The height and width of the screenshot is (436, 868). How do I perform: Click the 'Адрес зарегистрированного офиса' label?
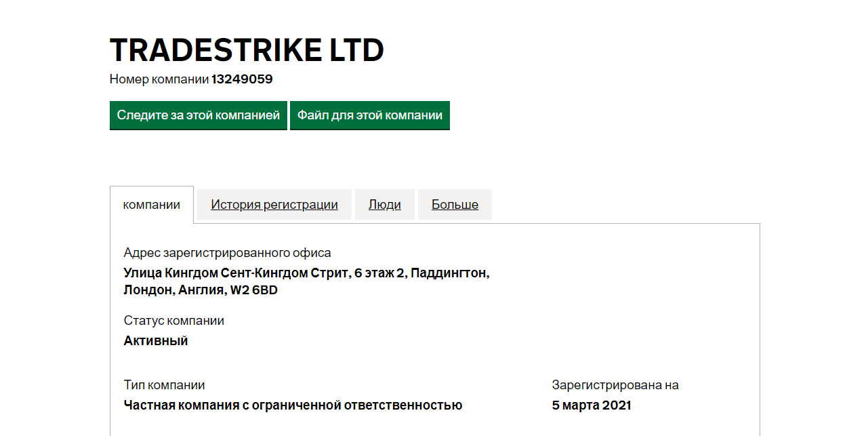227,253
